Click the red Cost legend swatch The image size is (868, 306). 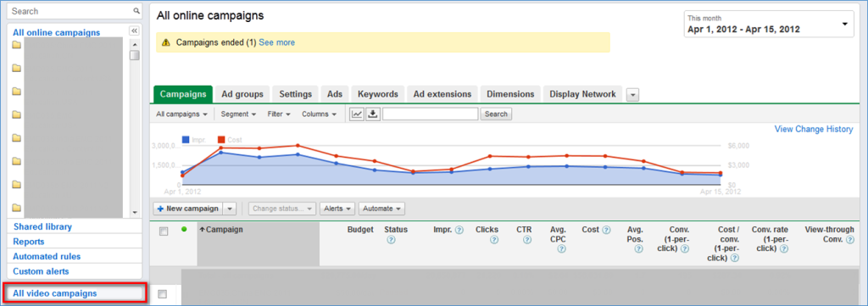(x=221, y=140)
